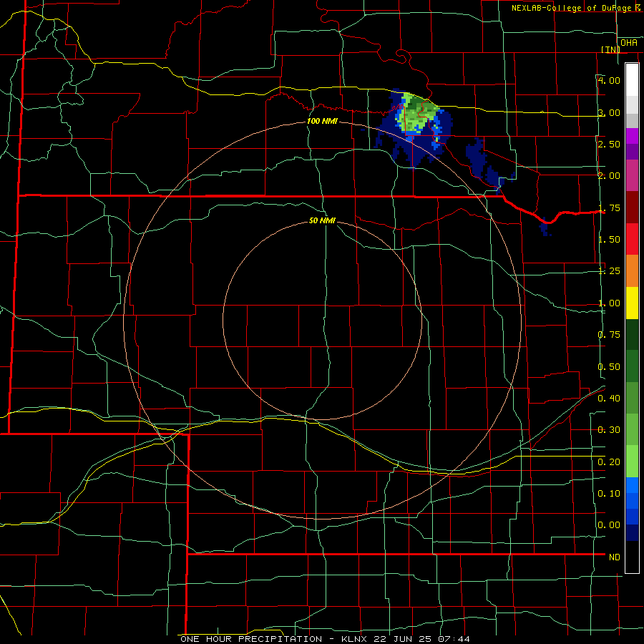Click the [IN] units label
Viewport: 644px width, 644px height.
(611, 49)
